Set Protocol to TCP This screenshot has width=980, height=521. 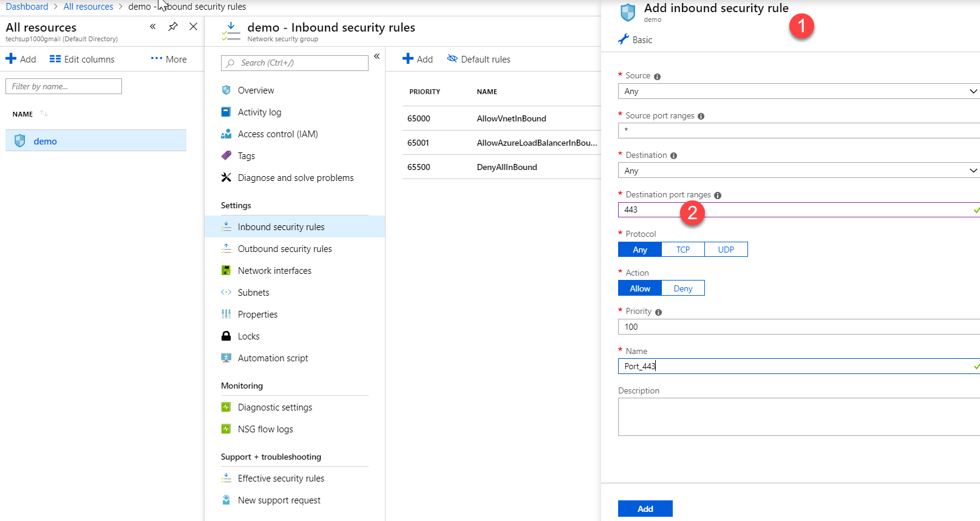point(683,250)
